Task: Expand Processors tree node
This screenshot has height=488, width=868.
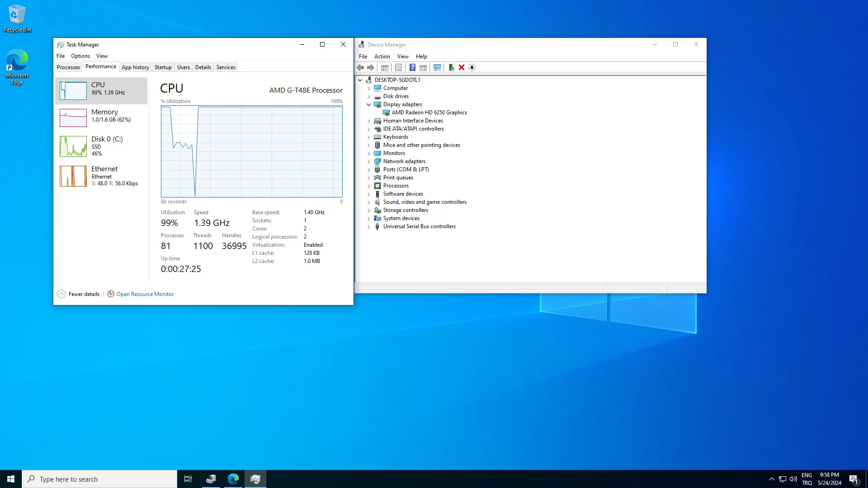Action: coord(368,186)
